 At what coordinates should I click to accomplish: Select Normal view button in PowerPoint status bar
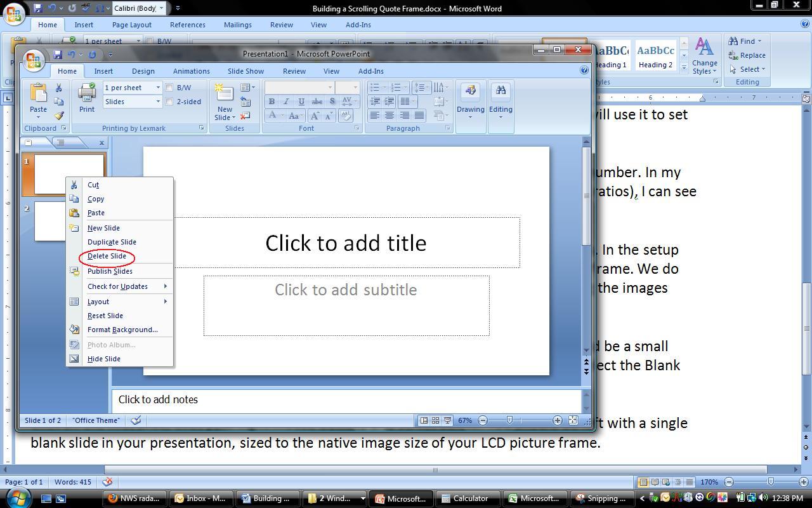(x=424, y=420)
